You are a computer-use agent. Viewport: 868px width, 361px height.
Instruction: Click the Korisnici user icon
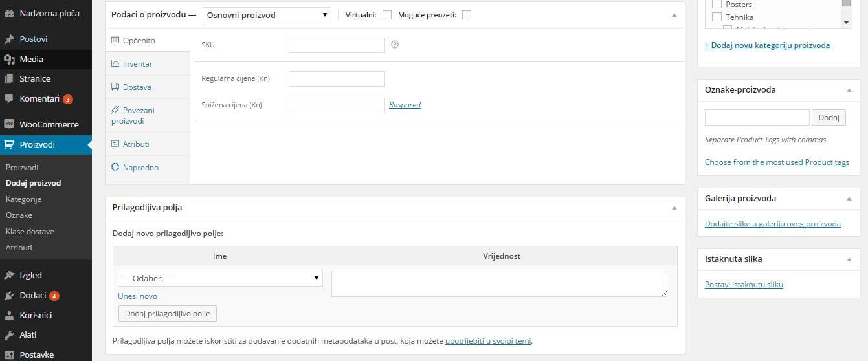[9, 316]
